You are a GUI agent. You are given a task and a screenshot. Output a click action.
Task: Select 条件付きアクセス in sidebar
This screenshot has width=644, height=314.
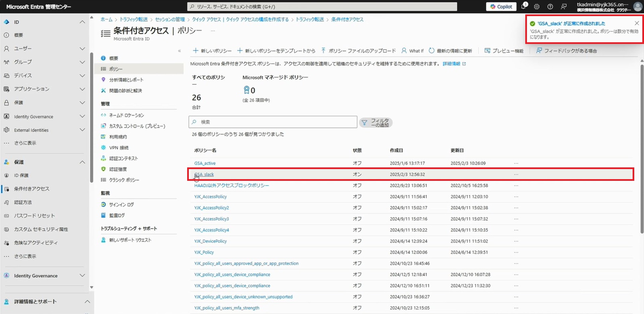(32, 189)
